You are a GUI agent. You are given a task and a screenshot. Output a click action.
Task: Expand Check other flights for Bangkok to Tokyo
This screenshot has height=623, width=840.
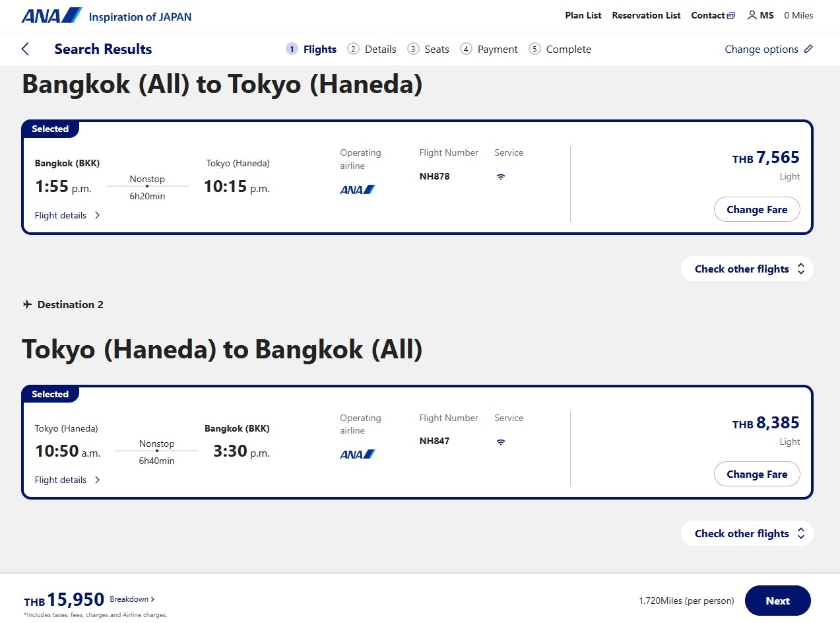(x=747, y=269)
